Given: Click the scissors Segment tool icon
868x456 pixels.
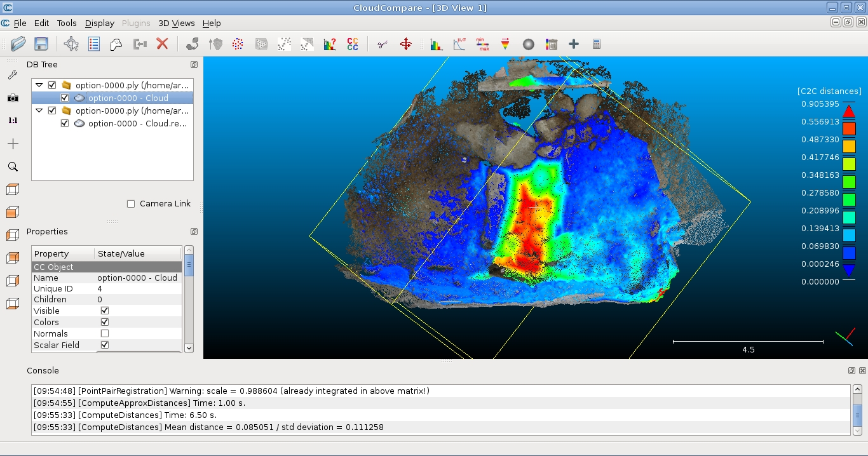Looking at the screenshot, I should click(x=382, y=44).
